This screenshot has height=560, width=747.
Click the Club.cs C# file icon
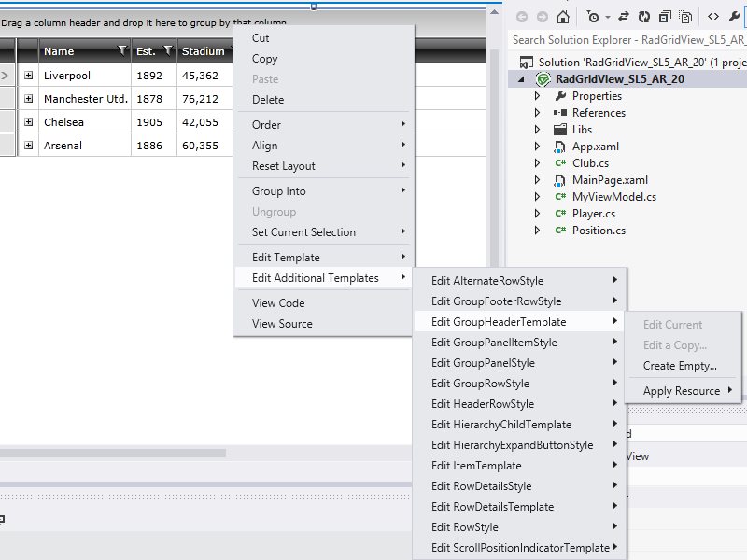click(x=560, y=162)
